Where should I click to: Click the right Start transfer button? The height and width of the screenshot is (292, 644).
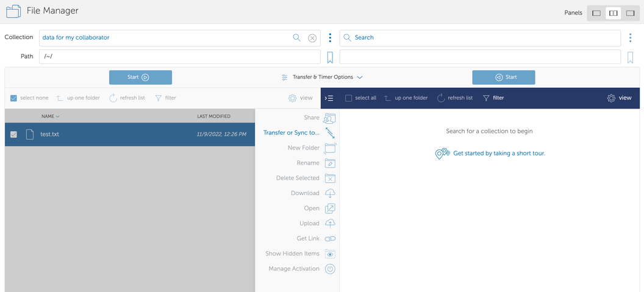pyautogui.click(x=504, y=77)
